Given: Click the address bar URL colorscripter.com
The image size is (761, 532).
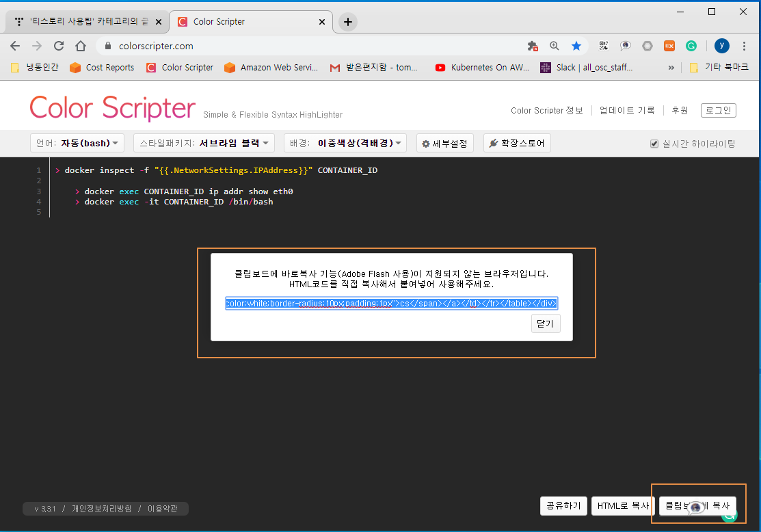Looking at the screenshot, I should click(x=156, y=46).
